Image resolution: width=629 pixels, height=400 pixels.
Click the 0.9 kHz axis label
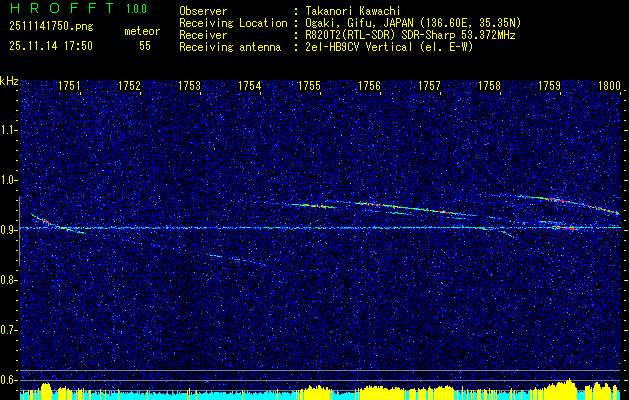[8, 230]
